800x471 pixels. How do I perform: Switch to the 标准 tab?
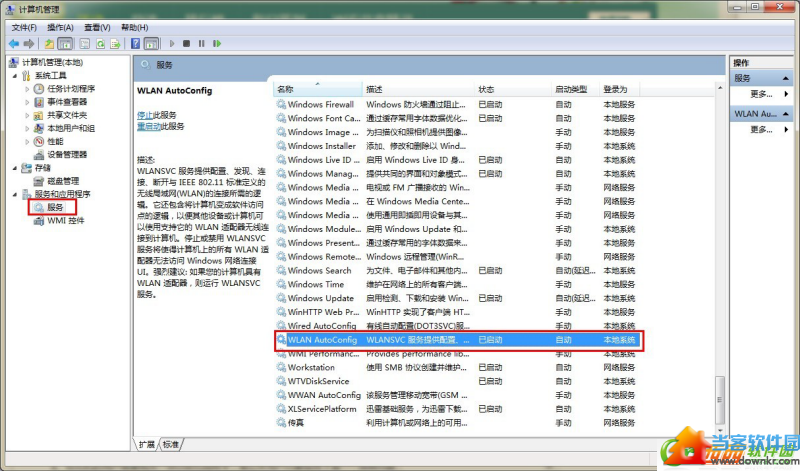click(x=171, y=444)
